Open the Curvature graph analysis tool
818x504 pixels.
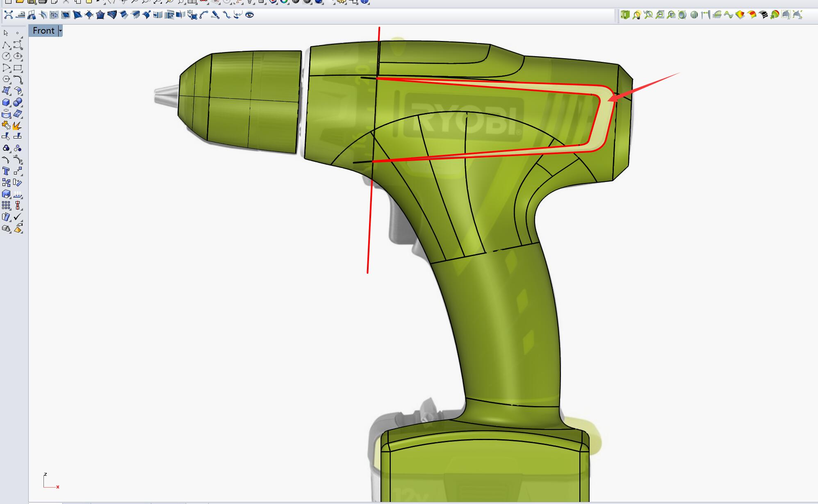pyautogui.click(x=728, y=15)
